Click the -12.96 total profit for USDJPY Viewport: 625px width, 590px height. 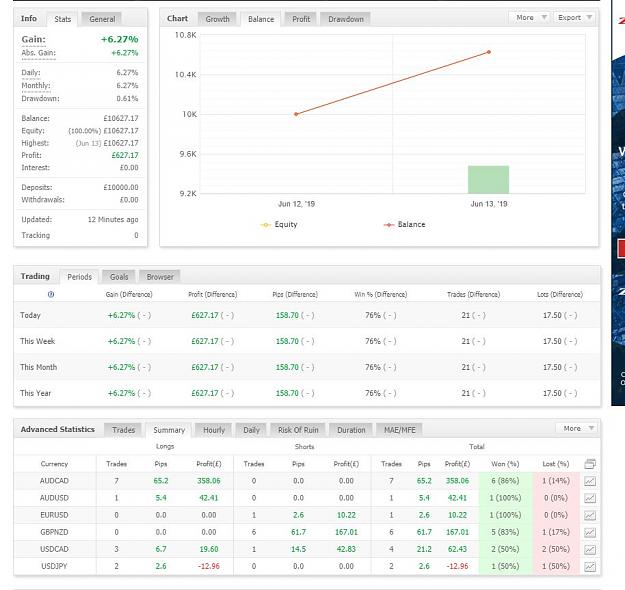coord(457,566)
